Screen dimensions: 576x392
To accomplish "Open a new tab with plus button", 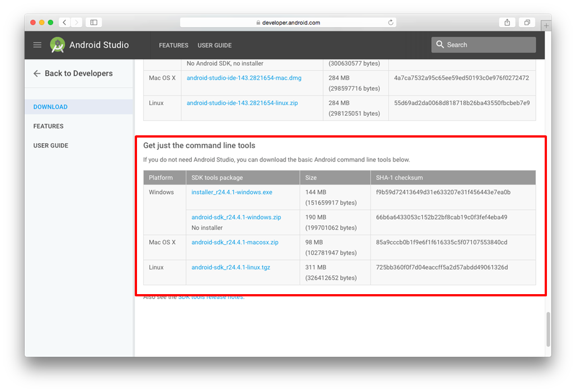I will (546, 26).
